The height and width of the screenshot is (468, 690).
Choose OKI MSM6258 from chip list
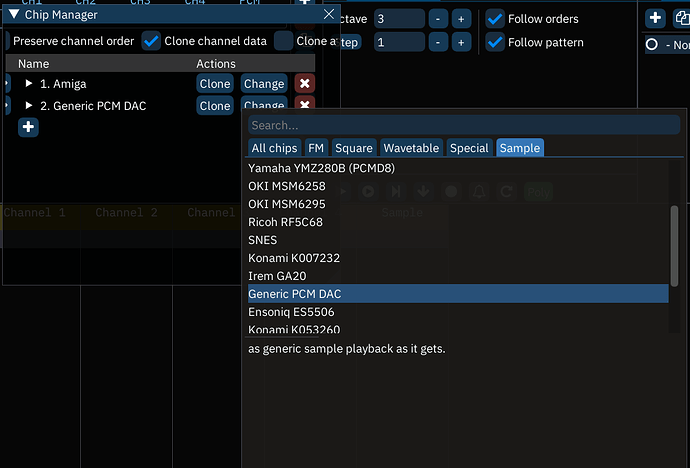coord(458,186)
